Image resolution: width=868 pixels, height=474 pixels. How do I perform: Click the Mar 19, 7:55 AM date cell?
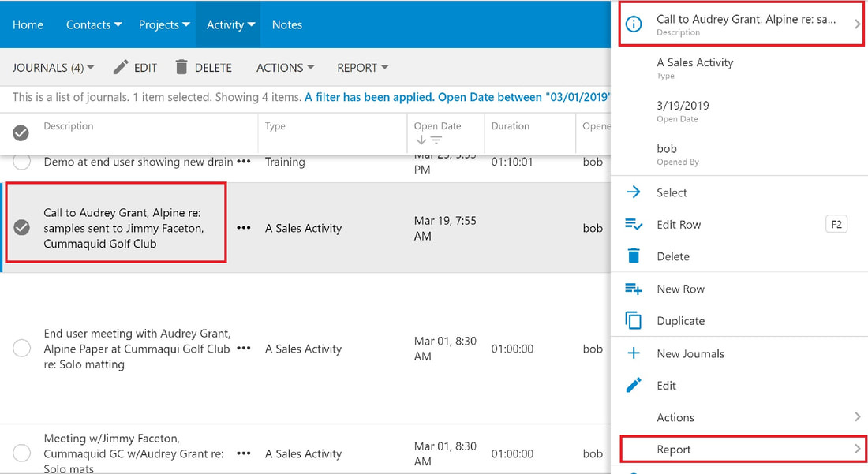[445, 228]
